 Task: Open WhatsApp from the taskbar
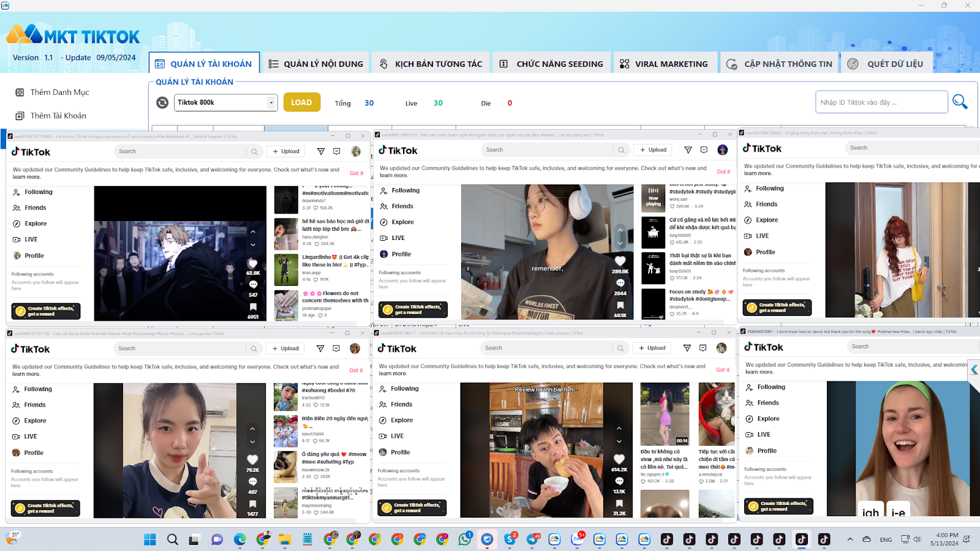[x=465, y=539]
